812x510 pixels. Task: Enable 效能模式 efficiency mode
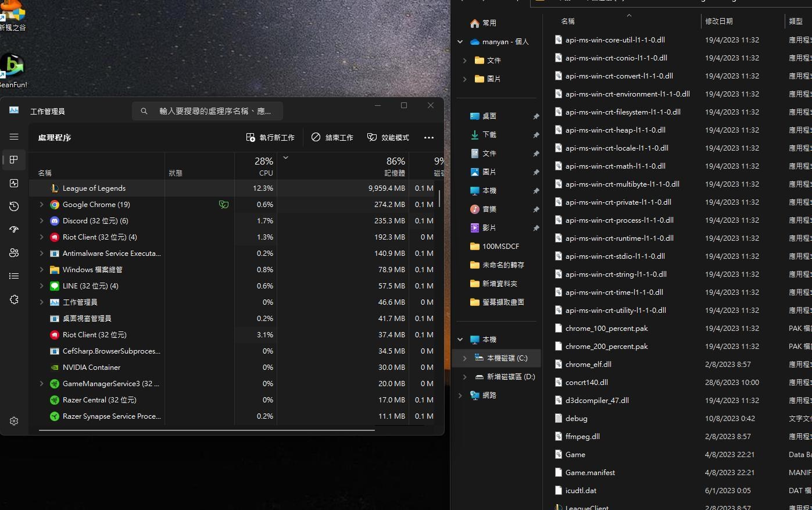click(x=388, y=138)
